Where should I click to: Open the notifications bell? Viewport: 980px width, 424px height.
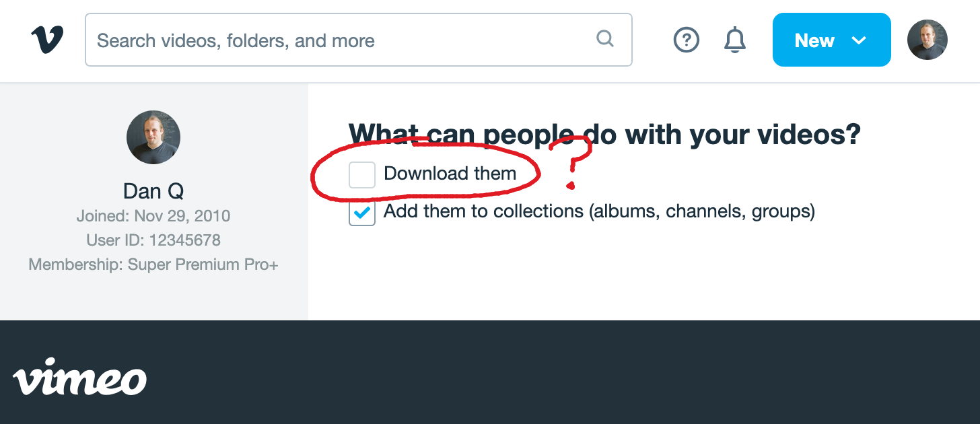(734, 40)
